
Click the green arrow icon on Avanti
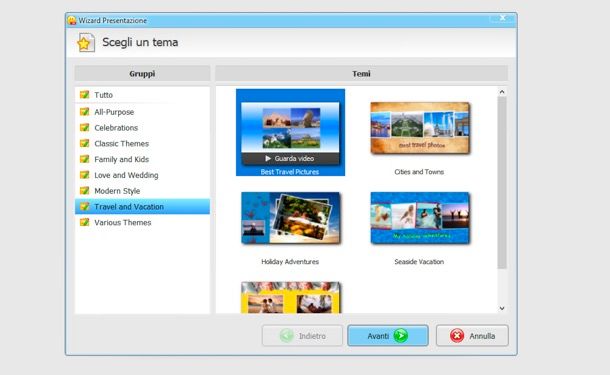click(400, 335)
